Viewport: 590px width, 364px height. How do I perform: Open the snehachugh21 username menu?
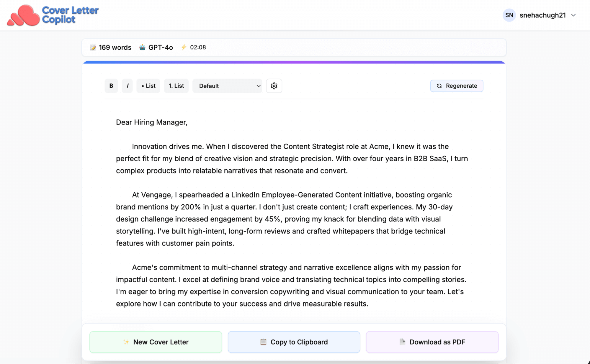click(542, 15)
